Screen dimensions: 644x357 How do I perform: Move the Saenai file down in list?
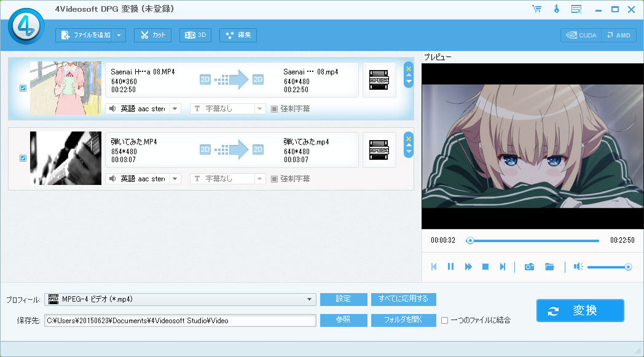[408, 81]
